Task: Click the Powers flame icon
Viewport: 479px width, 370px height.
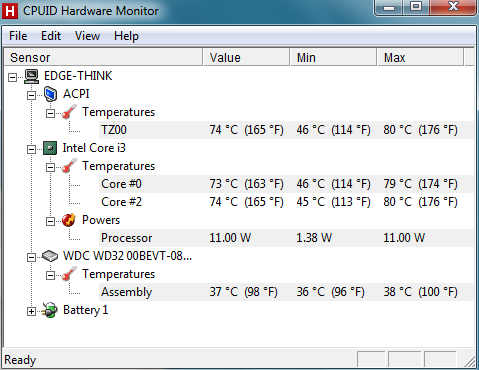Action: 69,220
